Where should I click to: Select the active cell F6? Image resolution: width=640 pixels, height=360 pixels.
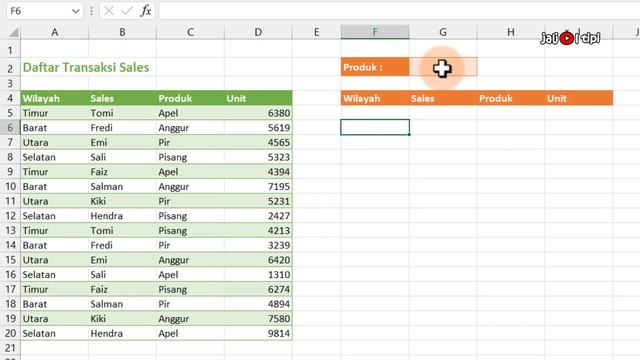375,127
